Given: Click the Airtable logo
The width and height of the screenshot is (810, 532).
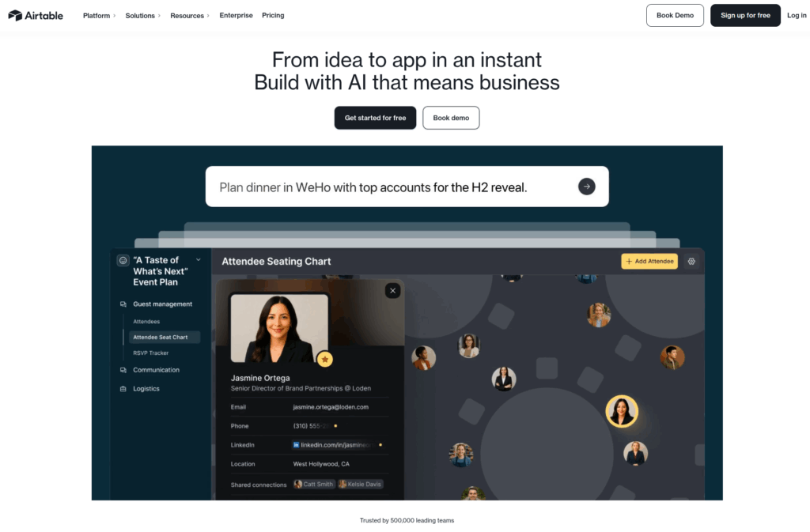Looking at the screenshot, I should click(36, 16).
